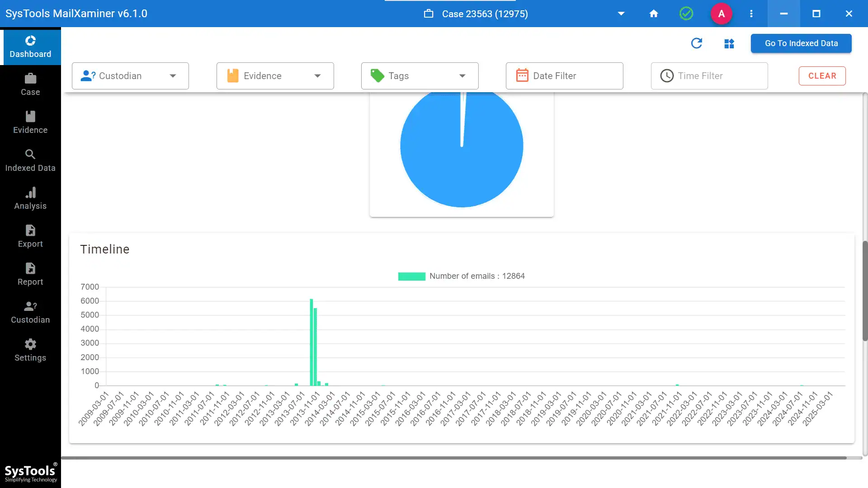Open Custodian in the sidebar
868x488 pixels.
tap(30, 313)
